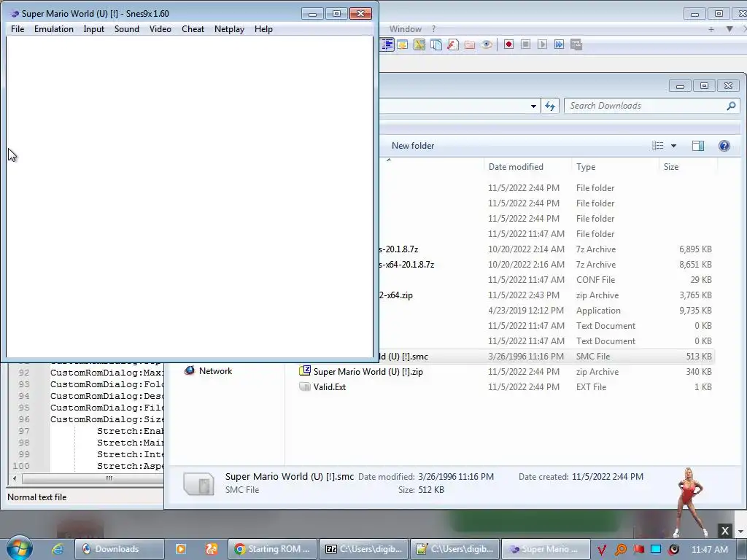The image size is (747, 560).
Task: Open the Emulation menu in Snes9x
Action: pos(54,29)
